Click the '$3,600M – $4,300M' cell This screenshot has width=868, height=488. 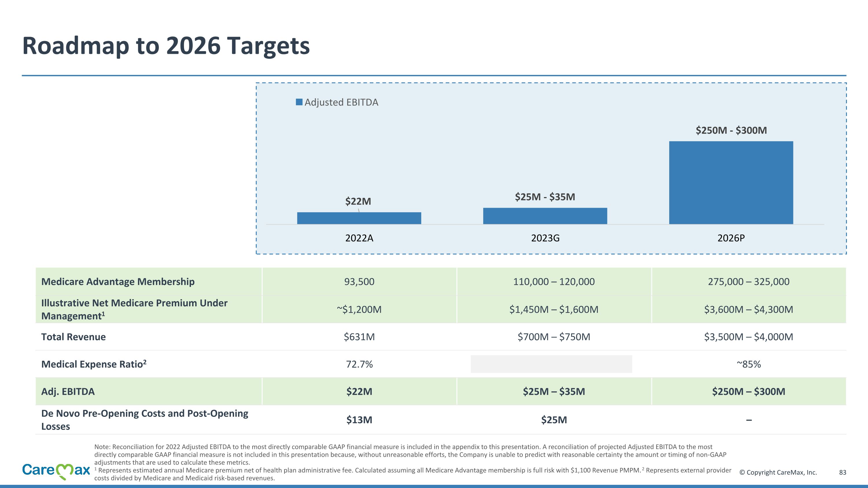click(x=749, y=309)
